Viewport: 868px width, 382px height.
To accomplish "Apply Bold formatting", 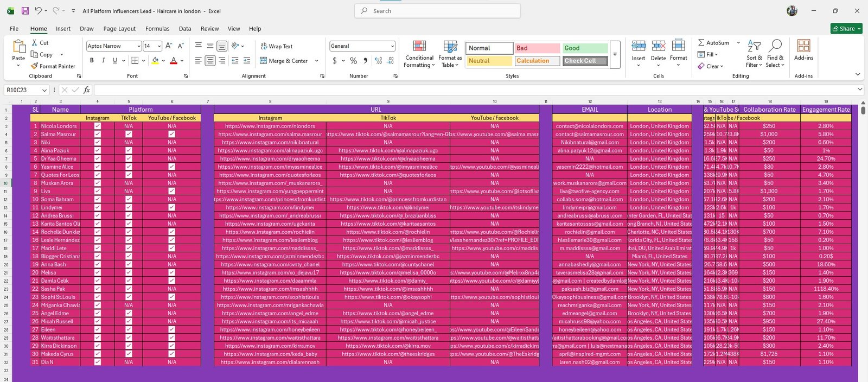I will point(92,61).
